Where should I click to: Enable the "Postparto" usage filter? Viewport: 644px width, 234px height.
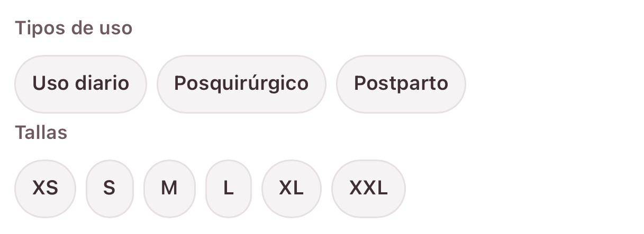tap(401, 83)
